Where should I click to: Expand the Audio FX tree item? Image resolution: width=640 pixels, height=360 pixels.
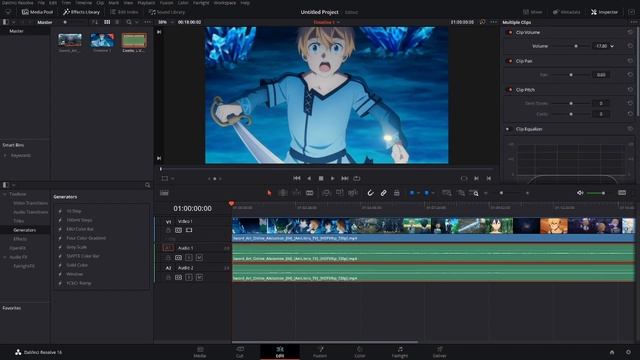pos(5,257)
